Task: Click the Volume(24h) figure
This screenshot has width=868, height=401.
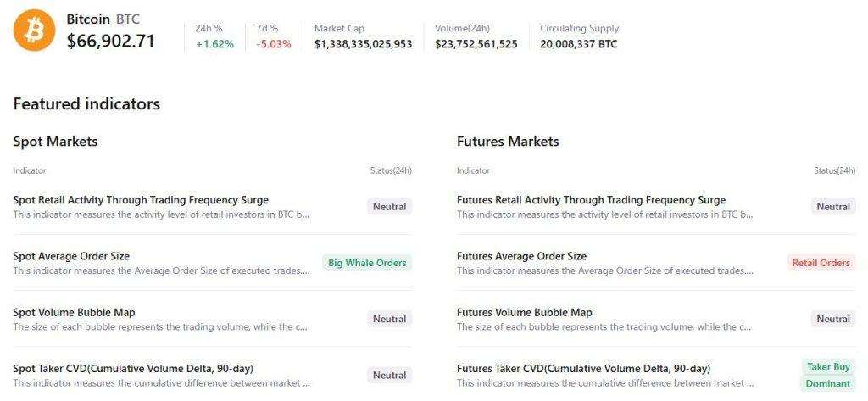Action: (476, 44)
